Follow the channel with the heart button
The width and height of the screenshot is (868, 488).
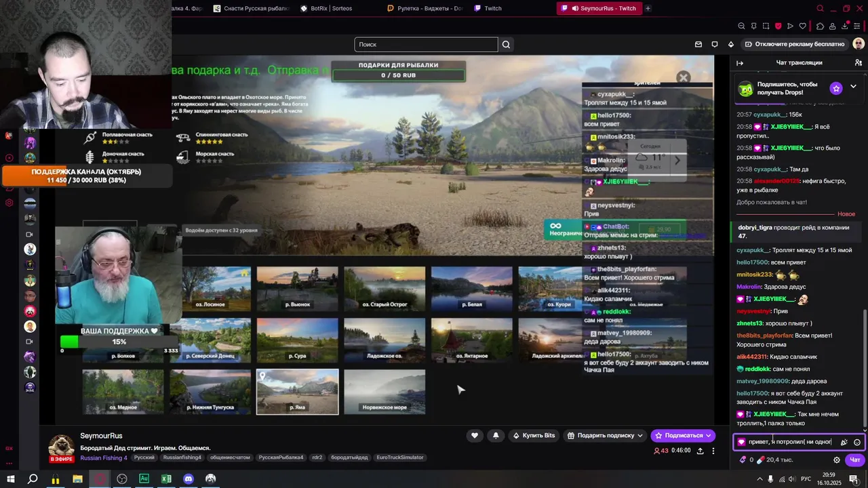pos(475,436)
